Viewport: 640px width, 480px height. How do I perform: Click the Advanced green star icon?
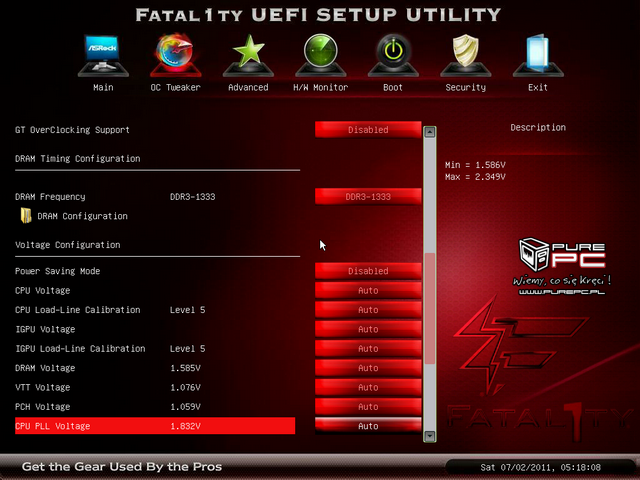click(x=248, y=56)
